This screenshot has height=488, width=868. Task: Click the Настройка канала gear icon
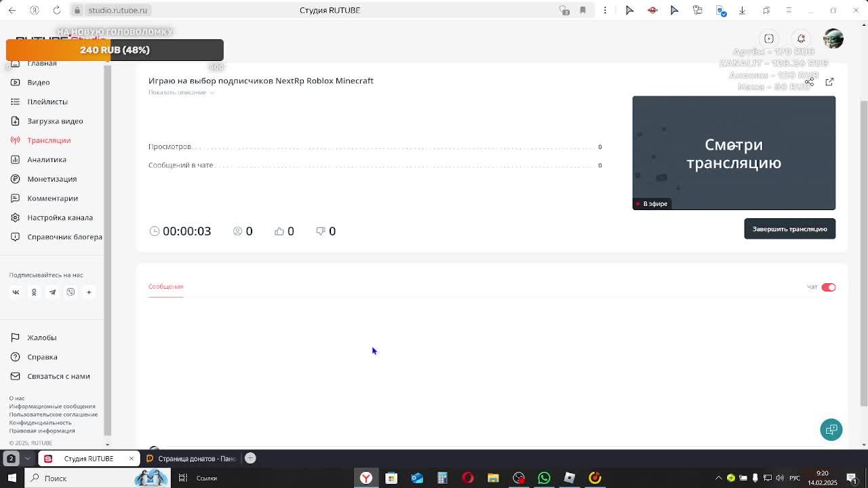pyautogui.click(x=15, y=218)
